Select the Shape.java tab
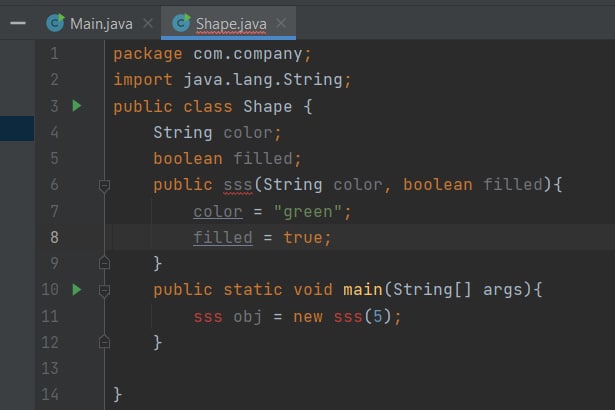 tap(231, 24)
